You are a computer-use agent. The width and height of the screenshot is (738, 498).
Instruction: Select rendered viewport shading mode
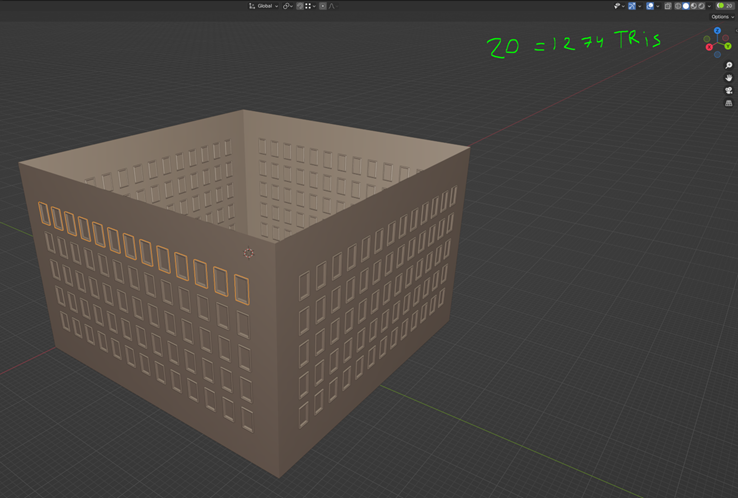coord(702,6)
